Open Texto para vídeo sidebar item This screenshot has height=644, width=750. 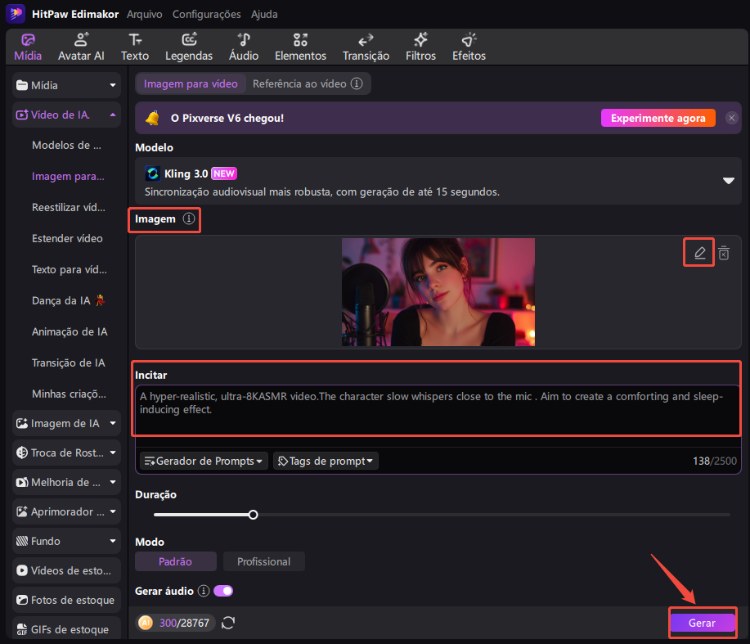click(x=69, y=269)
